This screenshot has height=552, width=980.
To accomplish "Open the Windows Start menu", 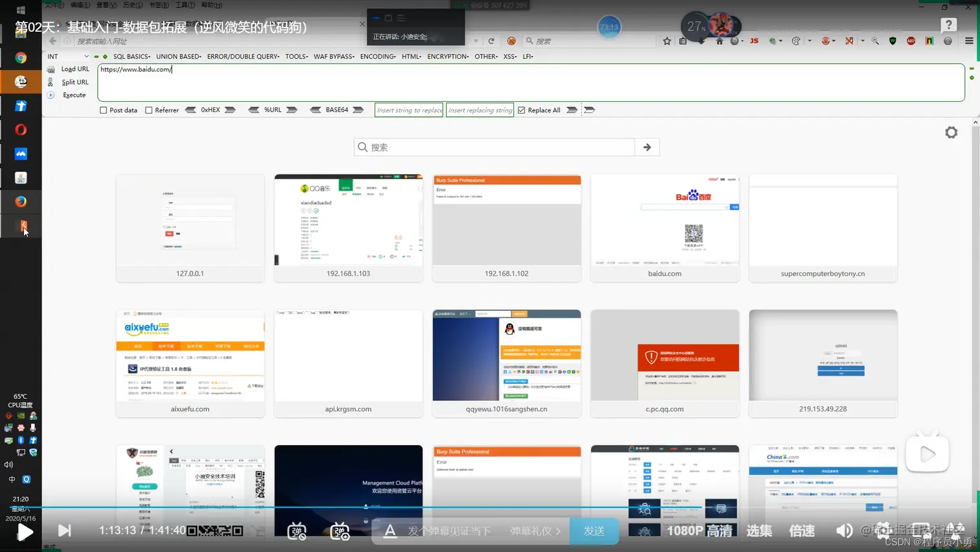I will click(21, 10).
